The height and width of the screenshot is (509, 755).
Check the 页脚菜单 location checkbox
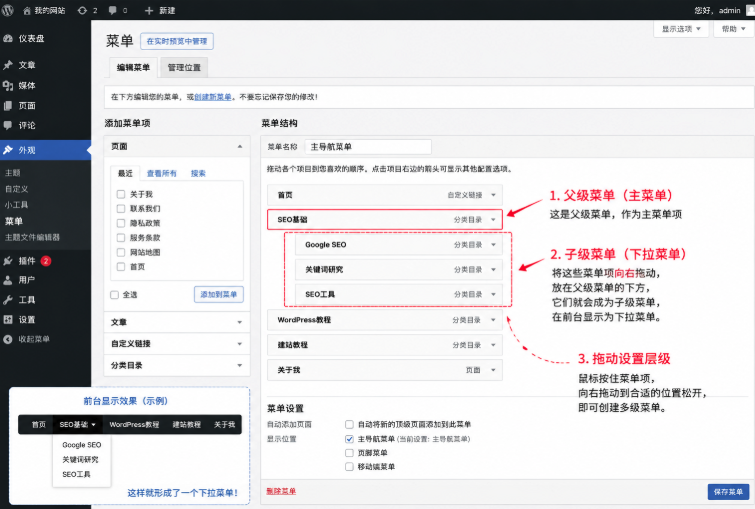(x=350, y=453)
